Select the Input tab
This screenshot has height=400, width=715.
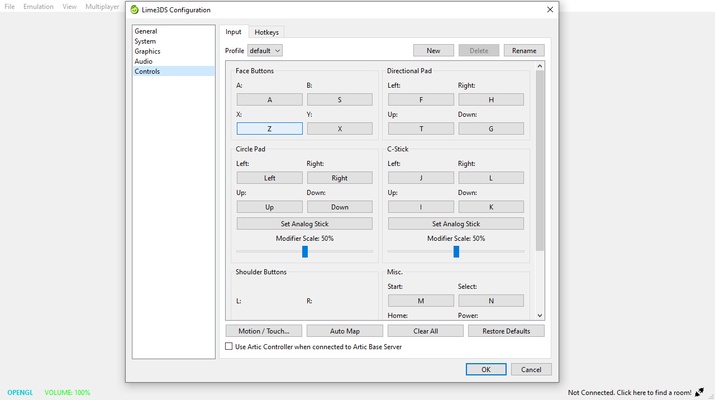(233, 32)
